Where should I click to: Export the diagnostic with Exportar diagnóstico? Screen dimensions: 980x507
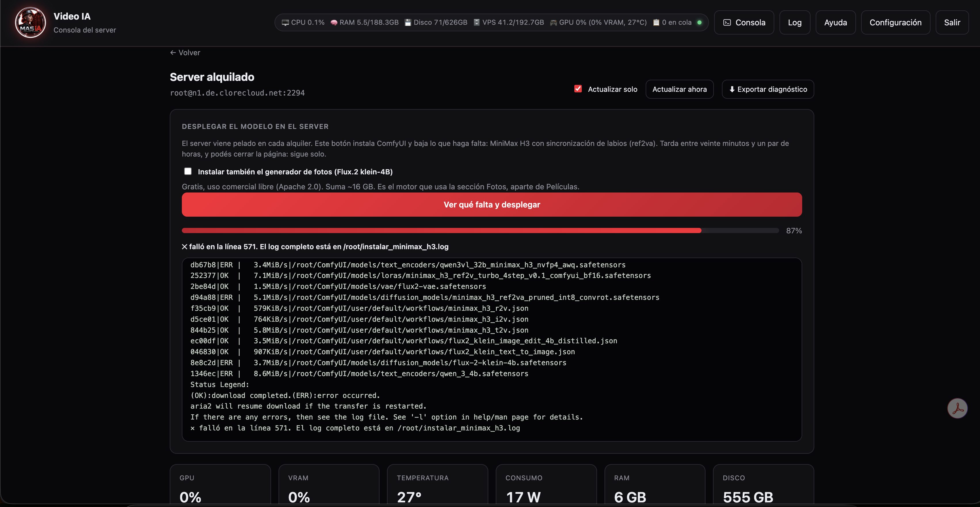[x=768, y=89]
